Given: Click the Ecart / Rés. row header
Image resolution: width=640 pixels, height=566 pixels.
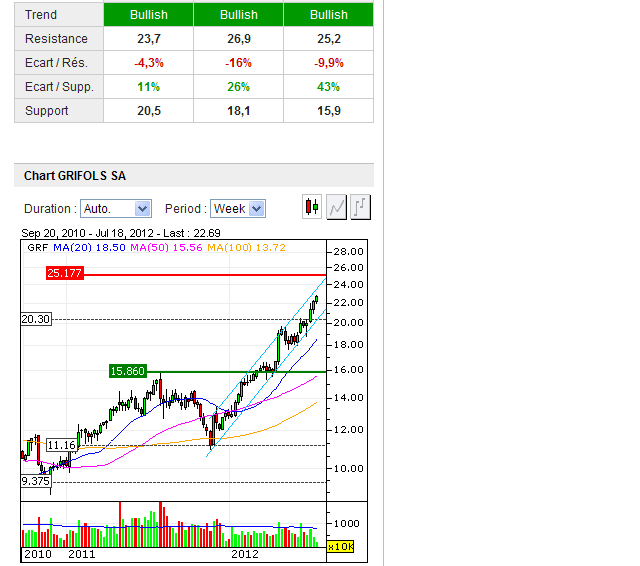Looking at the screenshot, I should (59, 63).
